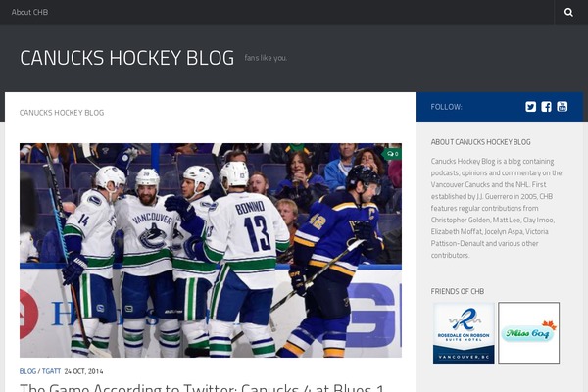Click the 'fans like you.' tagline

(266, 58)
